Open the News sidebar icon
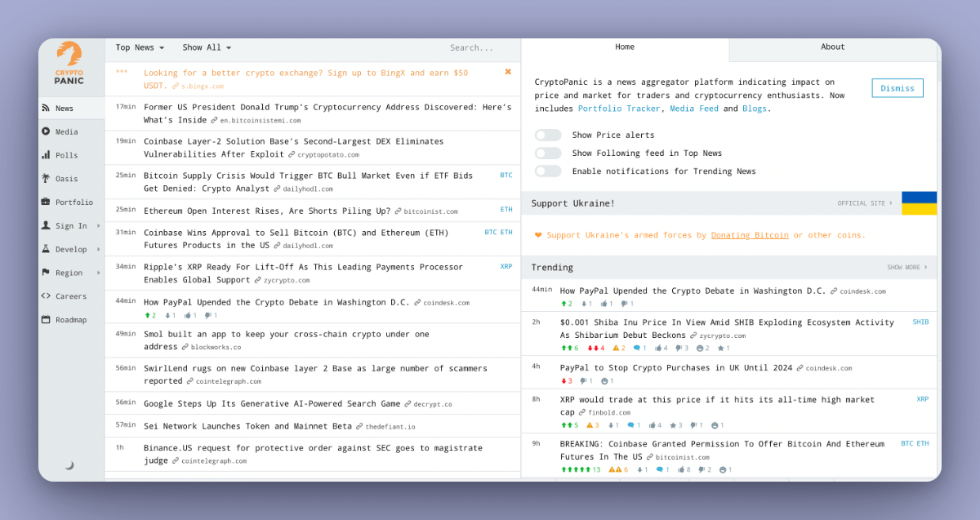The height and width of the screenshot is (520, 980). click(46, 108)
